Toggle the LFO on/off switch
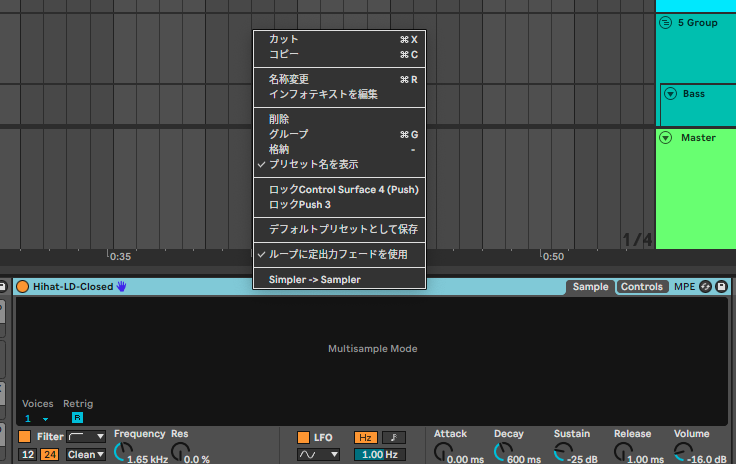Screen dimensions: 736x464 303,437
